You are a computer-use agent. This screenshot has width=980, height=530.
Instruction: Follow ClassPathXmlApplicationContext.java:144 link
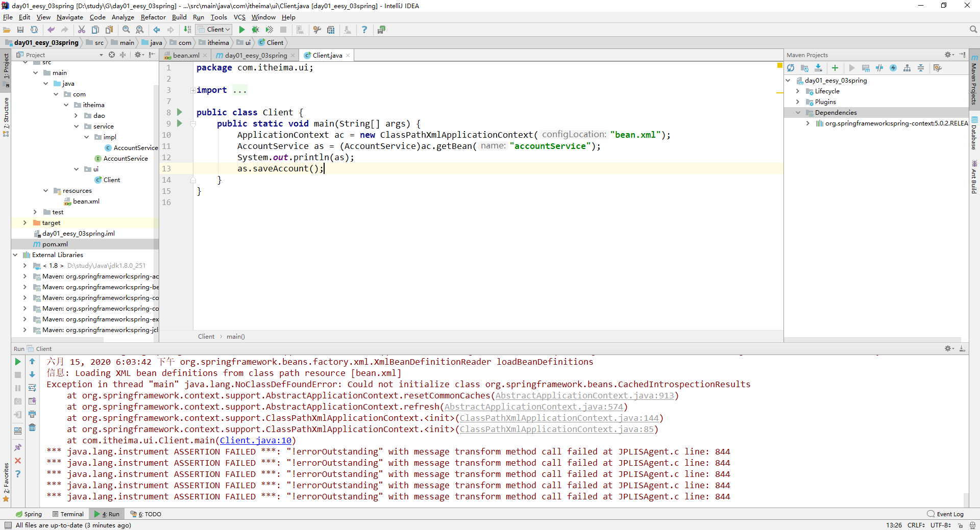559,418
